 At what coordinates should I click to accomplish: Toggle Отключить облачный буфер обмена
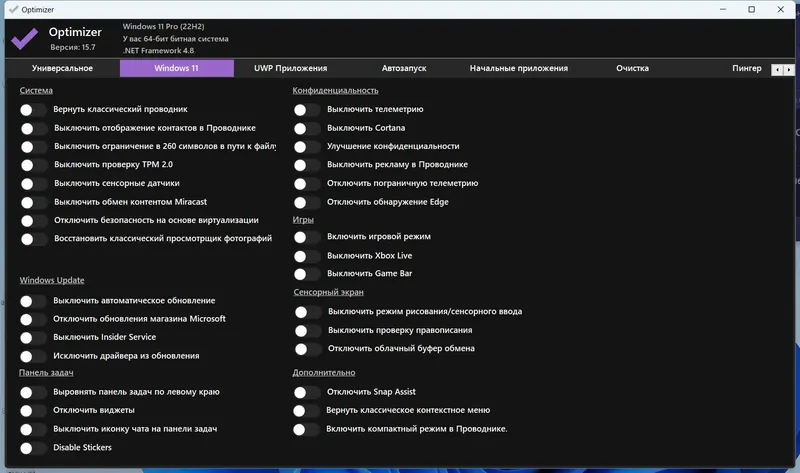coord(308,349)
